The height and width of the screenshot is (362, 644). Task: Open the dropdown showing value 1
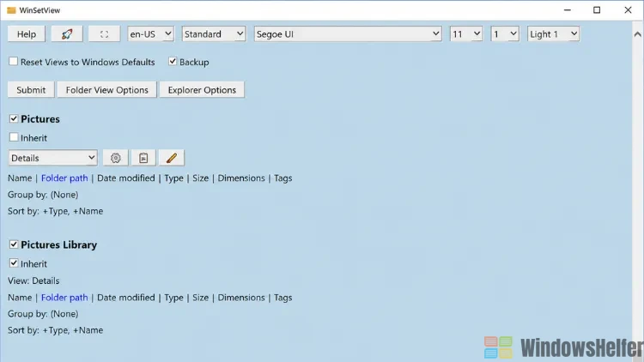pos(505,34)
